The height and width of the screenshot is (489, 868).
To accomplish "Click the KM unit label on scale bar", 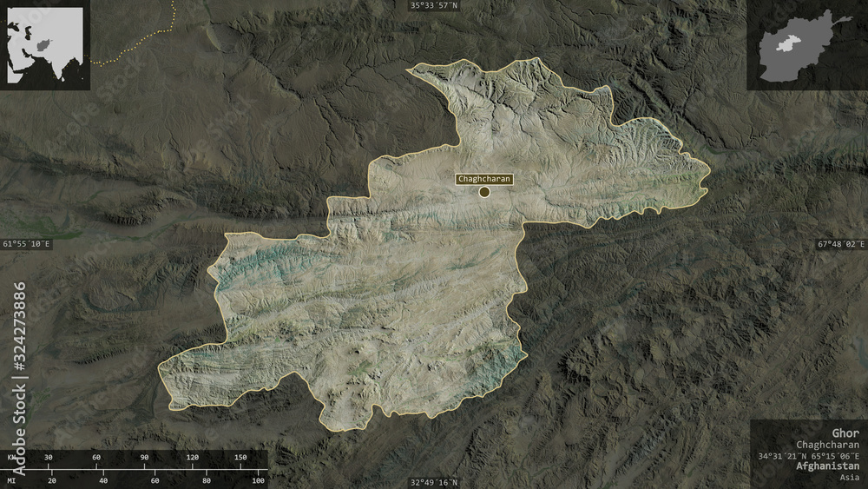I will coord(11,458).
